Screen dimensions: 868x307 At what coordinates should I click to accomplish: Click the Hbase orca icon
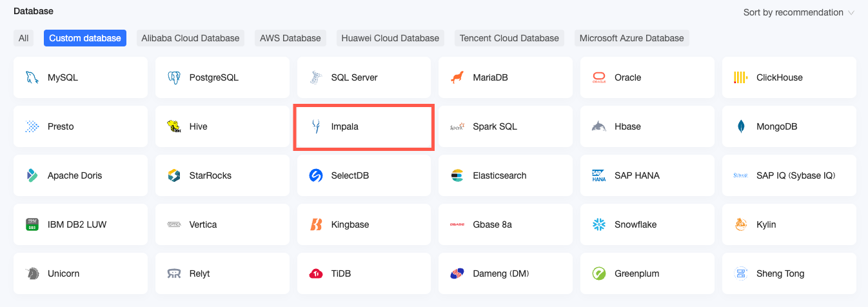pyautogui.click(x=599, y=126)
